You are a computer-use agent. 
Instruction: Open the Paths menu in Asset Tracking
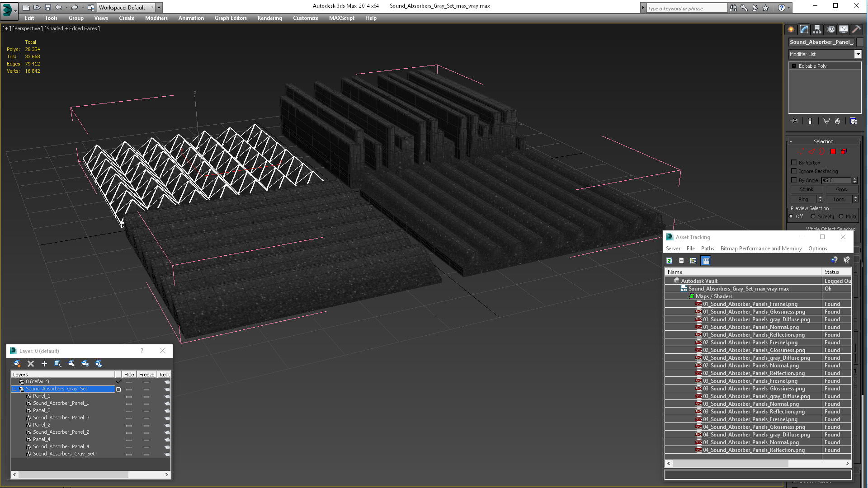click(x=707, y=249)
